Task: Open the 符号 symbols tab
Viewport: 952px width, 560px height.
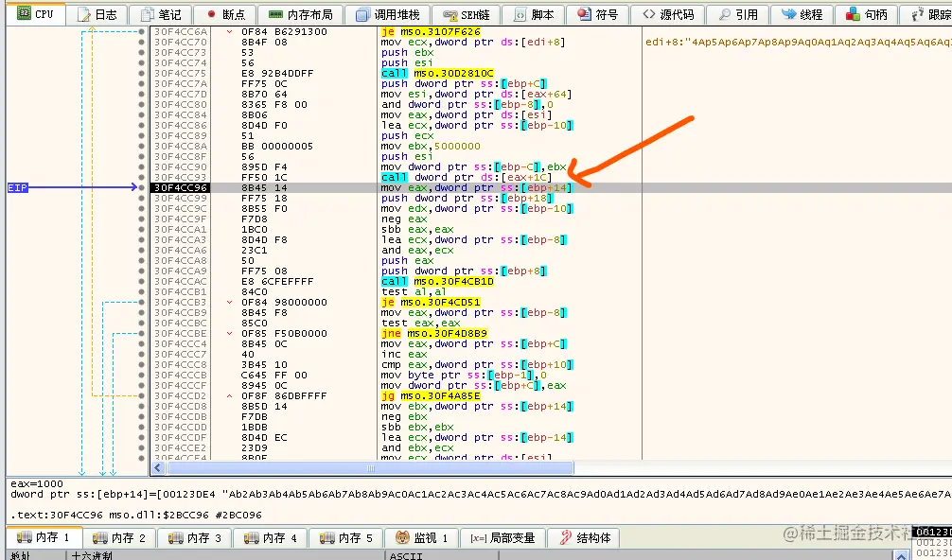Action: [597, 14]
